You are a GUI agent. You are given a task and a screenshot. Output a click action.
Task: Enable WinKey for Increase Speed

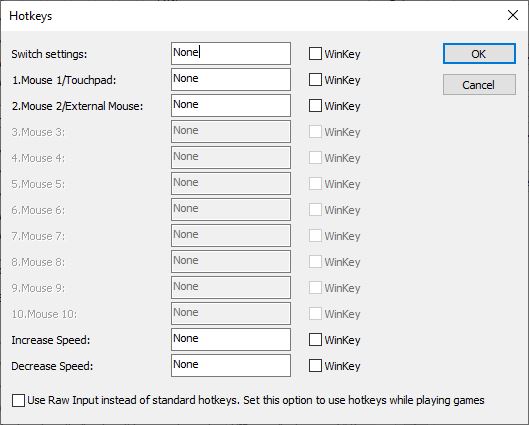click(x=315, y=340)
